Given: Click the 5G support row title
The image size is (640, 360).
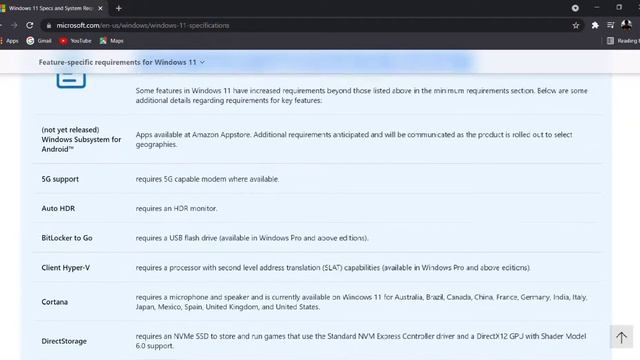Looking at the screenshot, I should click(x=60, y=179).
